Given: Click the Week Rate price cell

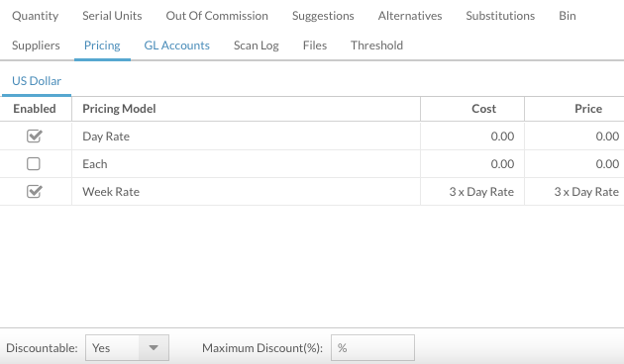Looking at the screenshot, I should [x=574, y=192].
